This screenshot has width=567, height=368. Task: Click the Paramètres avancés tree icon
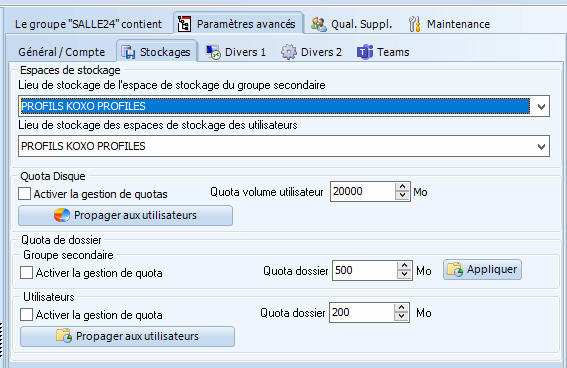point(184,24)
